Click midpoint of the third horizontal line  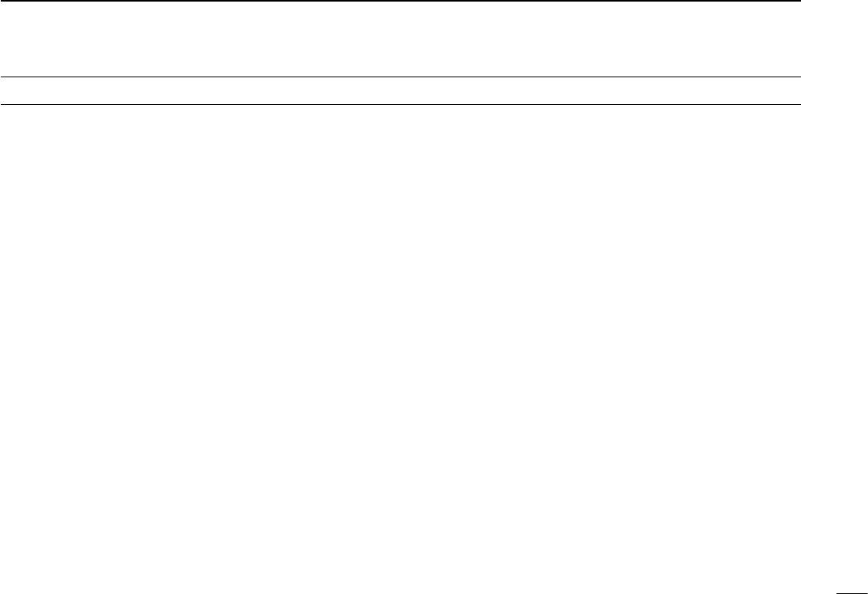point(400,104)
